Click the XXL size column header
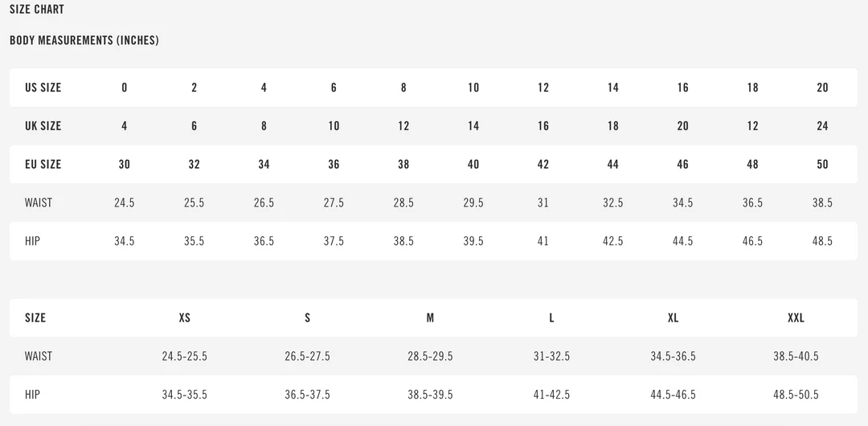This screenshot has width=868, height=426. click(796, 318)
